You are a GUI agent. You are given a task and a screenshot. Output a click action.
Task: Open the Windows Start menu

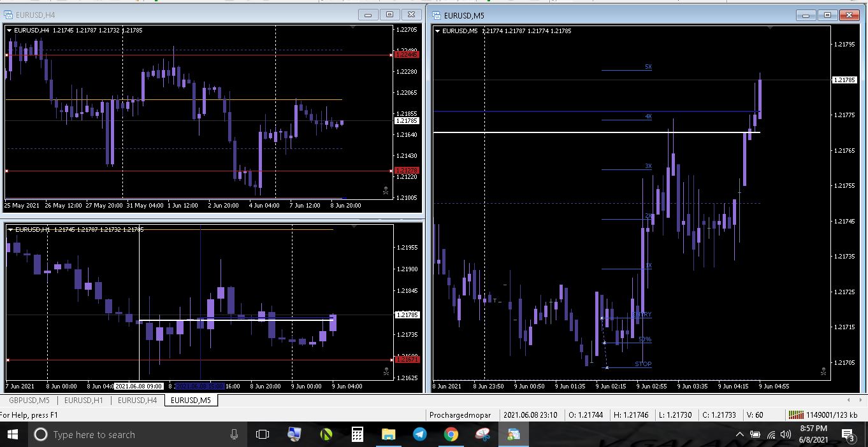click(13, 434)
